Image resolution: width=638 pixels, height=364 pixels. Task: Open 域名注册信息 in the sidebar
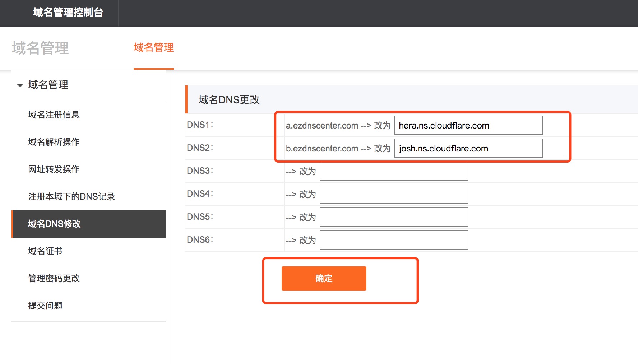[54, 115]
